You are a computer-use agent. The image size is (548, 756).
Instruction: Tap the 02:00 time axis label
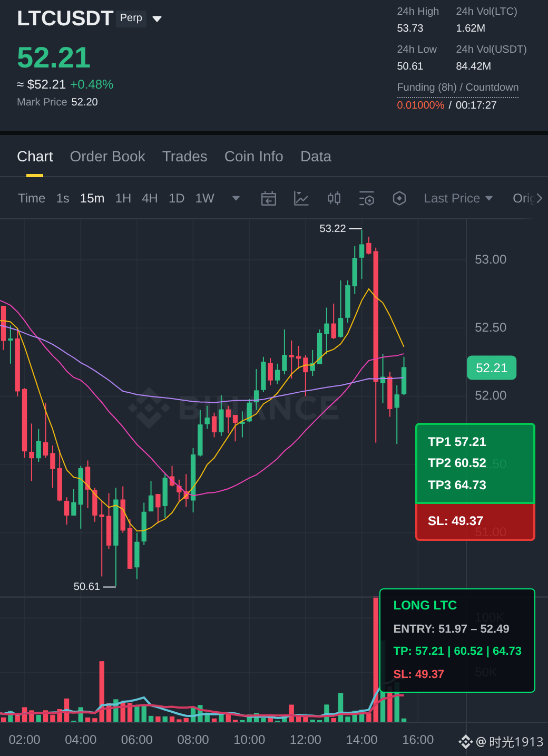pyautogui.click(x=24, y=740)
